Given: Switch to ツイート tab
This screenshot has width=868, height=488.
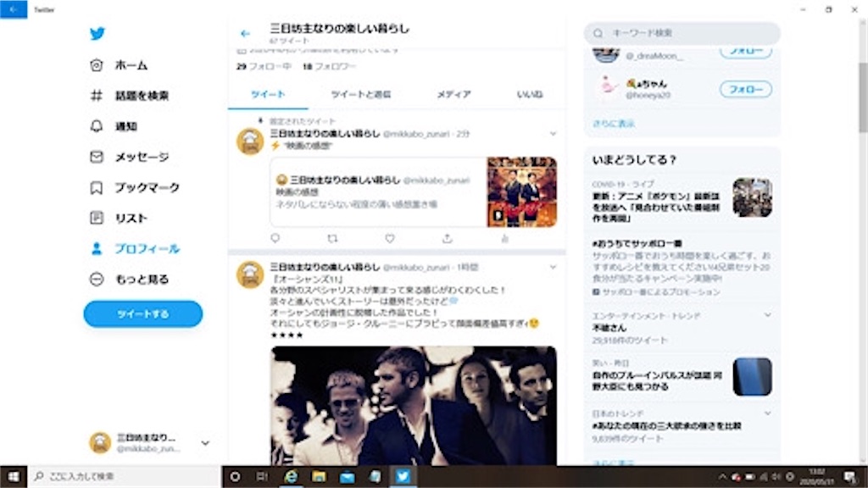Looking at the screenshot, I should (x=268, y=95).
